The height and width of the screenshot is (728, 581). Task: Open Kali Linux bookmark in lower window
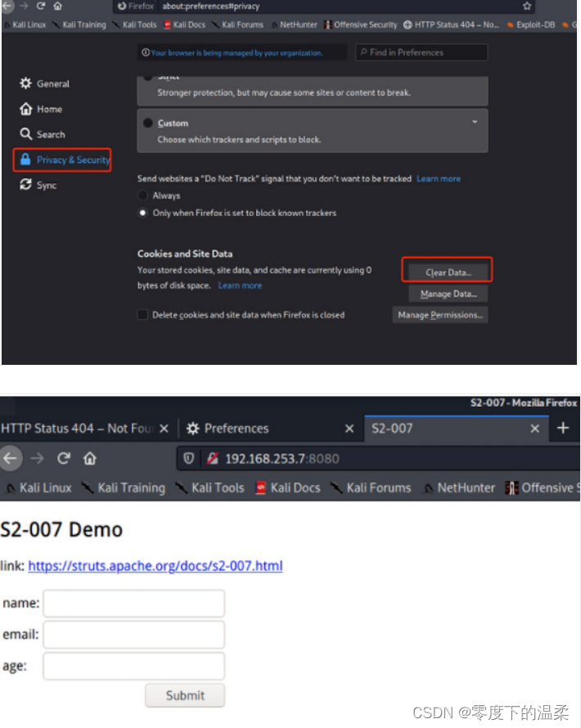tap(39, 488)
